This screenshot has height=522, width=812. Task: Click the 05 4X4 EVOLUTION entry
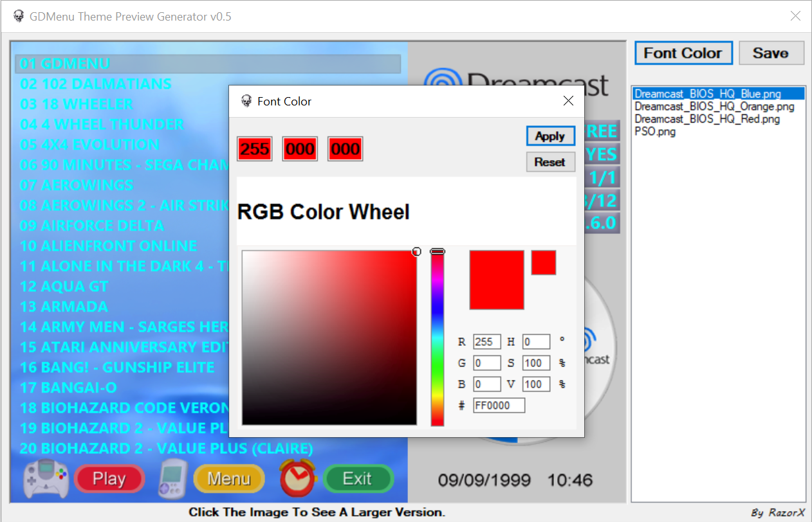click(x=89, y=145)
